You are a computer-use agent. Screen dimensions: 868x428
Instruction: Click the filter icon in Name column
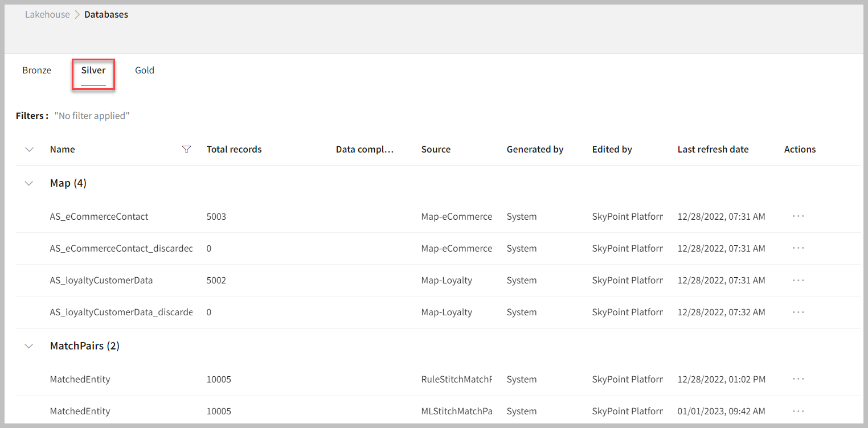[186, 150]
